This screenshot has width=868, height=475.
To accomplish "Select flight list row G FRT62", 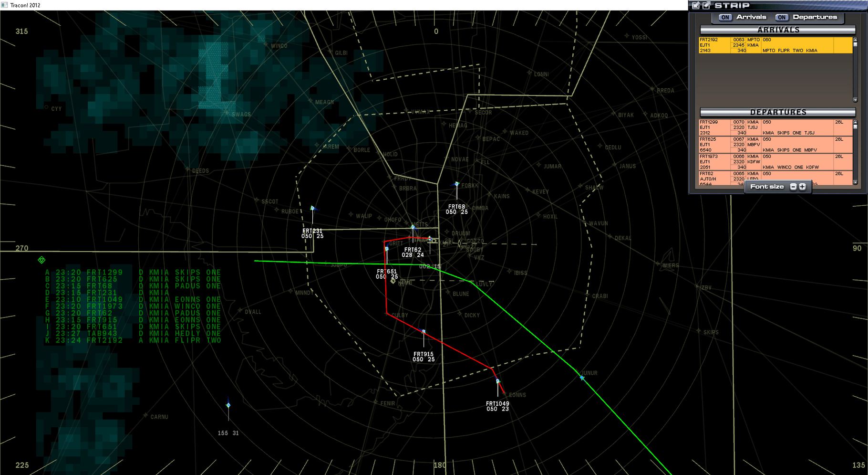I will (133, 313).
